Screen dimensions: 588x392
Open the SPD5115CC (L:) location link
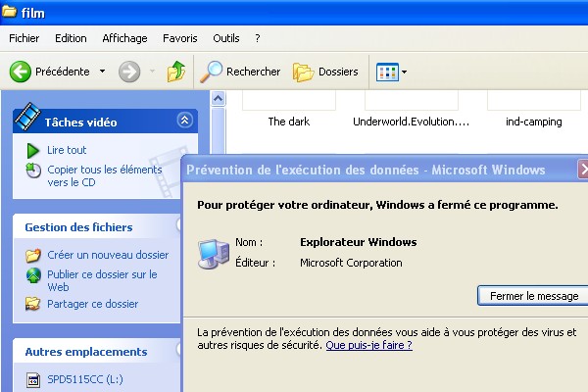85,379
